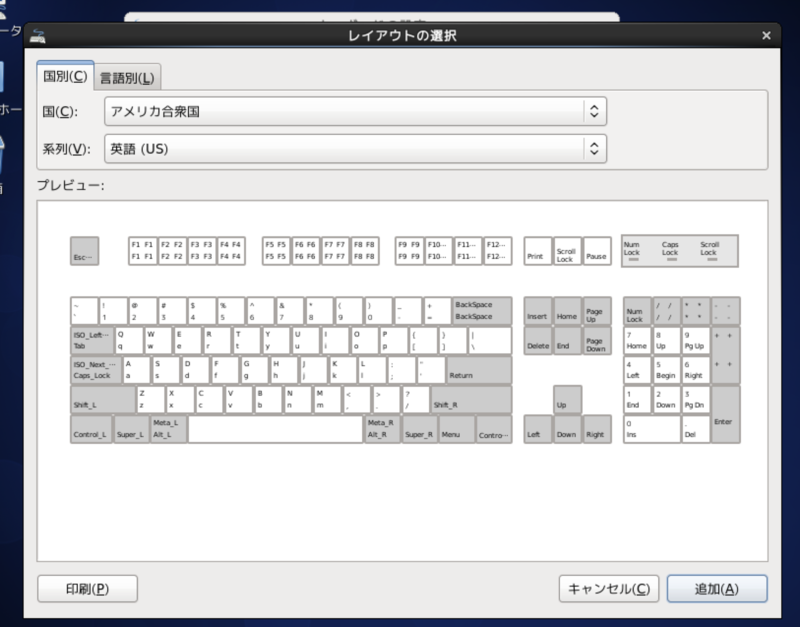
Task: Click the Up arrow key in the preview
Action: coord(566,397)
